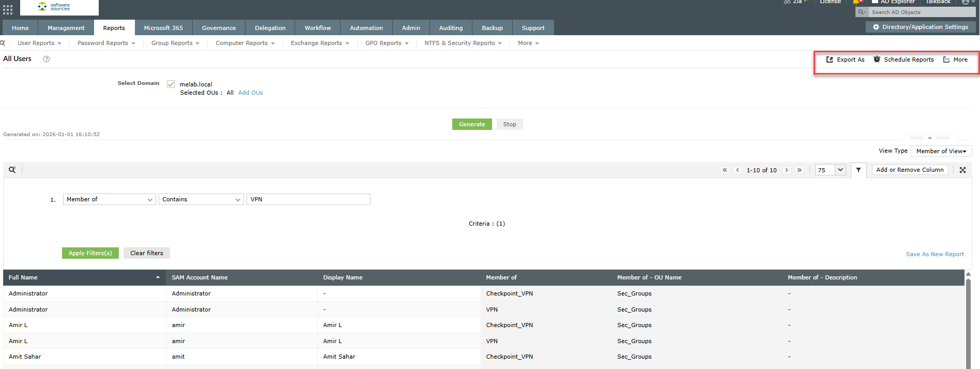The image size is (980, 369).
Task: Click the Add OUs link
Action: point(250,93)
